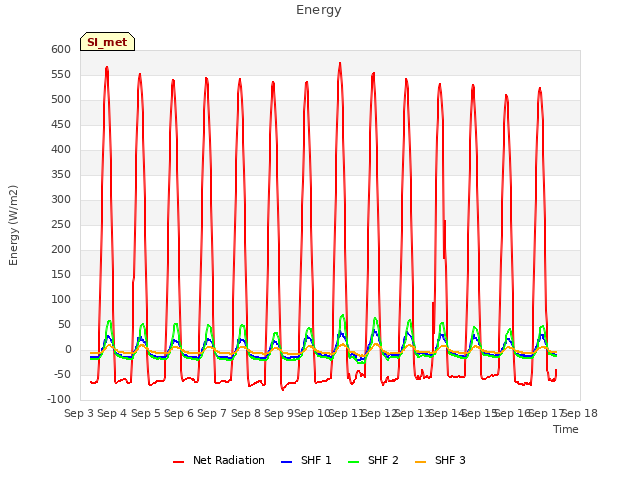The height and width of the screenshot is (480, 640).
Task: Click the Sep 4 x-axis tick label
Action: (112, 413)
